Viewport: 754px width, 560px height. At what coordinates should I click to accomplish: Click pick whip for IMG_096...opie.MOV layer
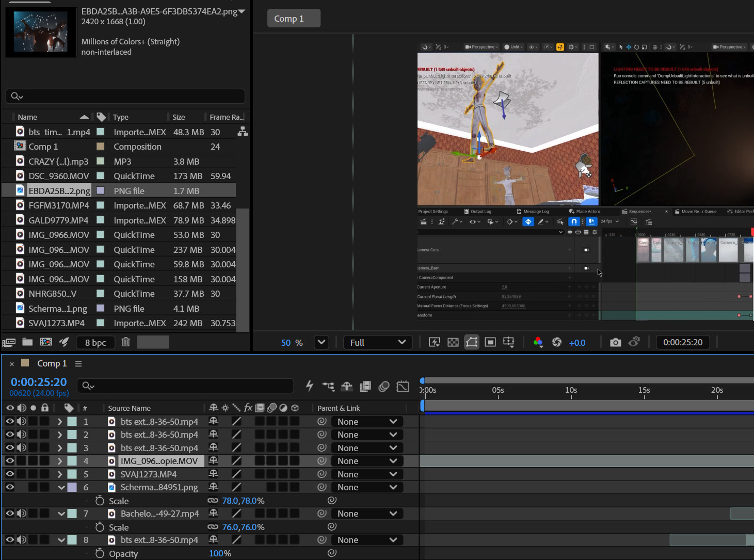coord(322,460)
